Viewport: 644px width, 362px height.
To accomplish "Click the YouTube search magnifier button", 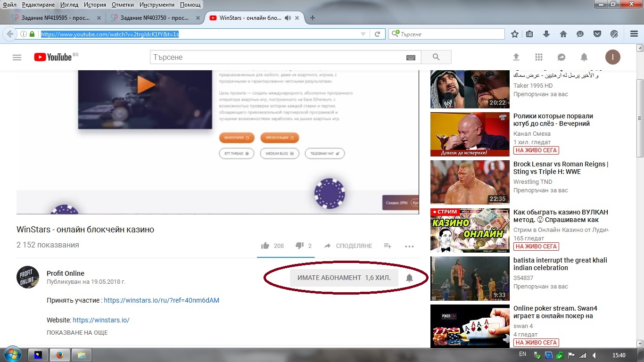I will (436, 57).
